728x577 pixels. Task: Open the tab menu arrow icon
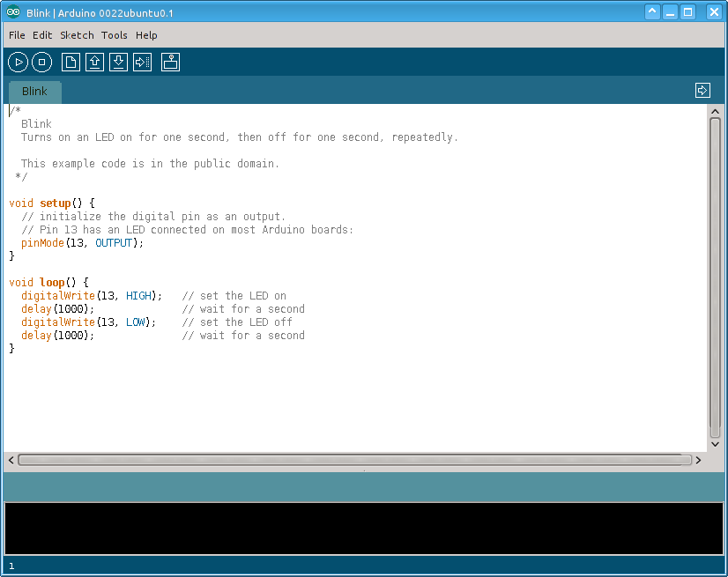pos(702,91)
